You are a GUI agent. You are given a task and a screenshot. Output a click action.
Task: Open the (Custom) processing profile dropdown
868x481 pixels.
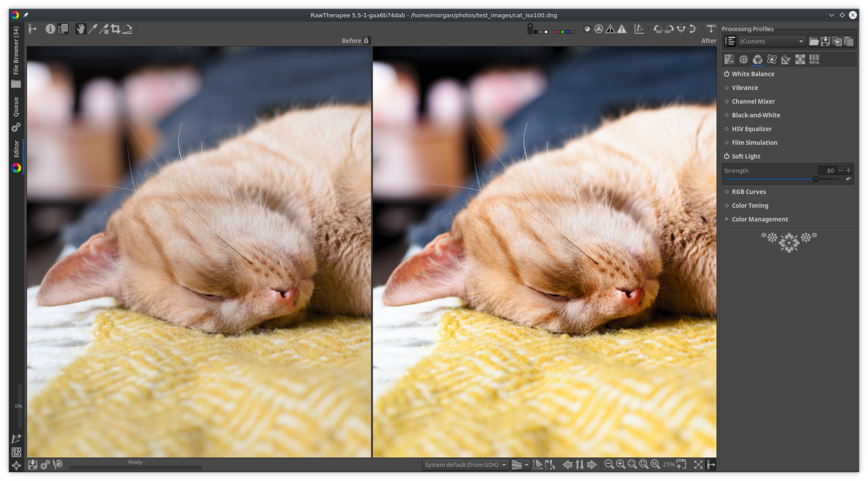coord(772,41)
